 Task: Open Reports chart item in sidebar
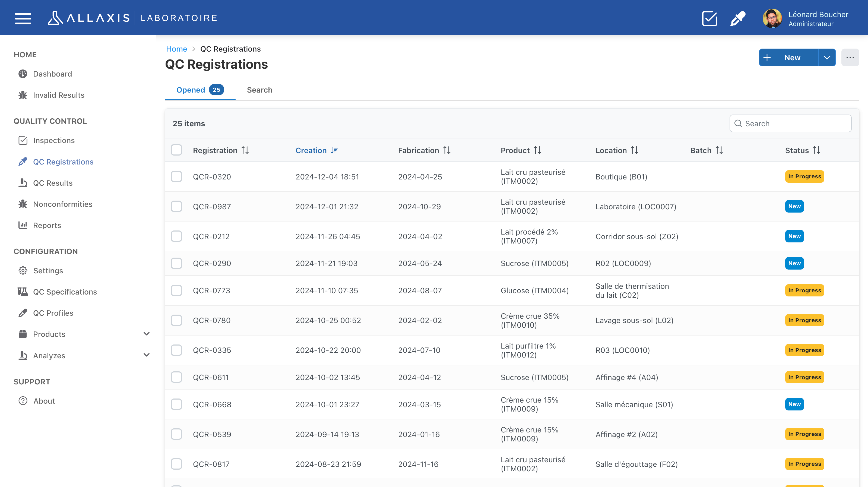click(47, 225)
